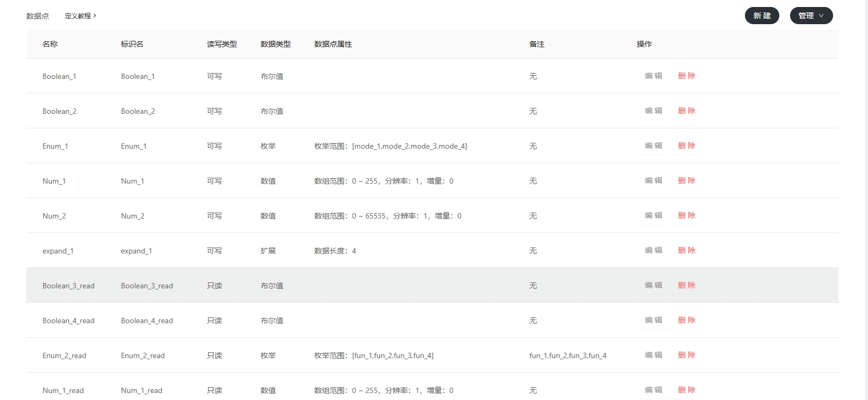
Task: Click the expand arrow beside 管理
Action: 821,16
